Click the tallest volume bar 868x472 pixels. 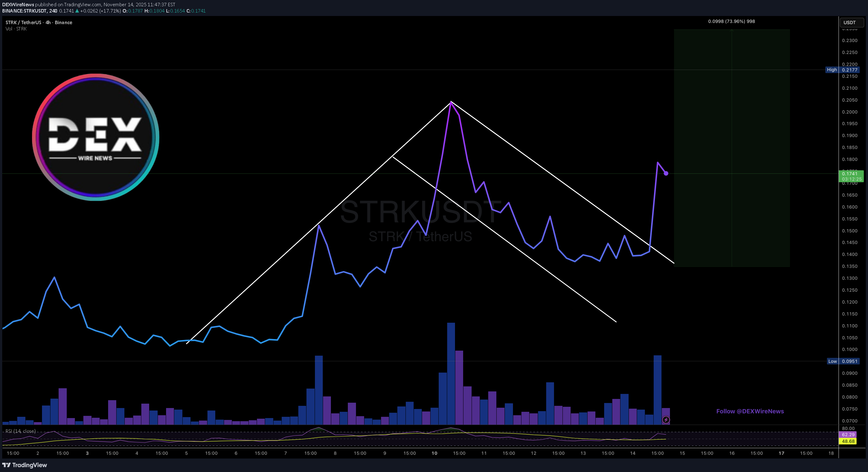tap(451, 374)
